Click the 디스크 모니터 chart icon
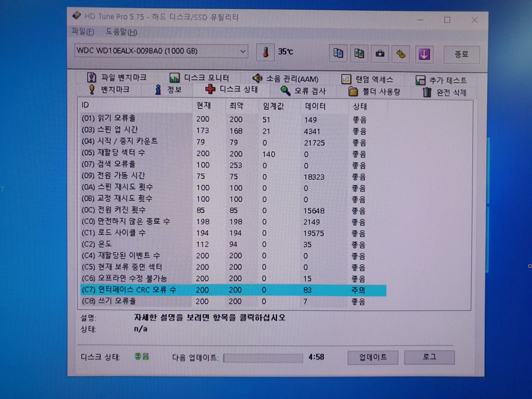The height and width of the screenshot is (399, 532). pos(175,78)
